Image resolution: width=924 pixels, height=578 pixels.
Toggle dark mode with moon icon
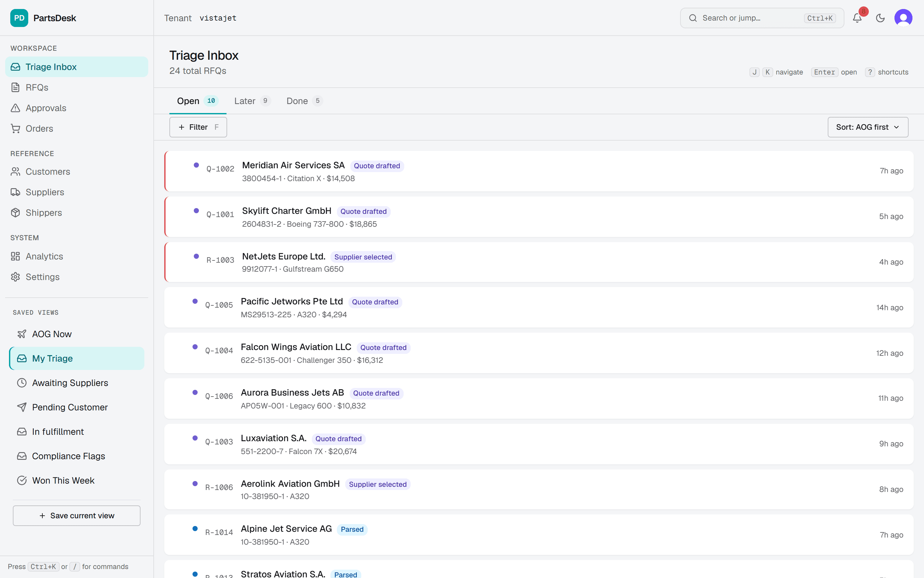pyautogui.click(x=880, y=18)
